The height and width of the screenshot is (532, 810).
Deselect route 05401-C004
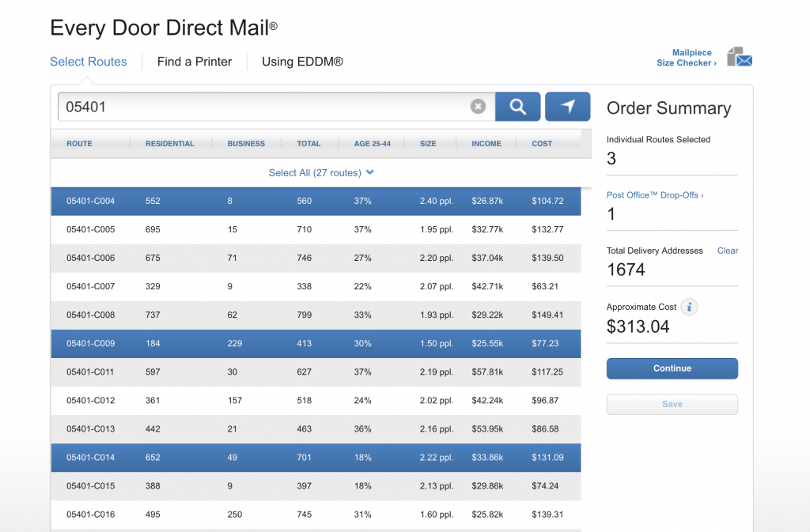(316, 202)
